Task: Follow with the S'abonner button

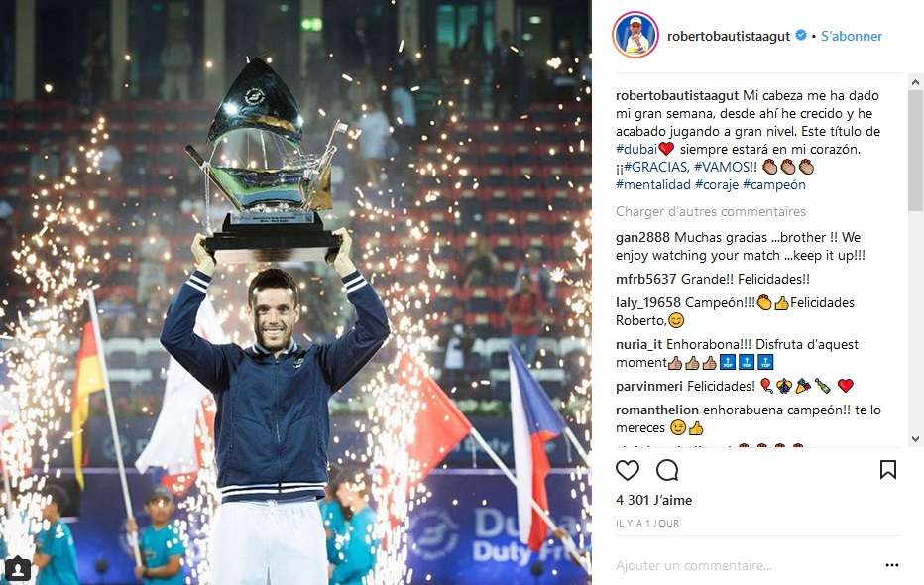Action: [851, 36]
